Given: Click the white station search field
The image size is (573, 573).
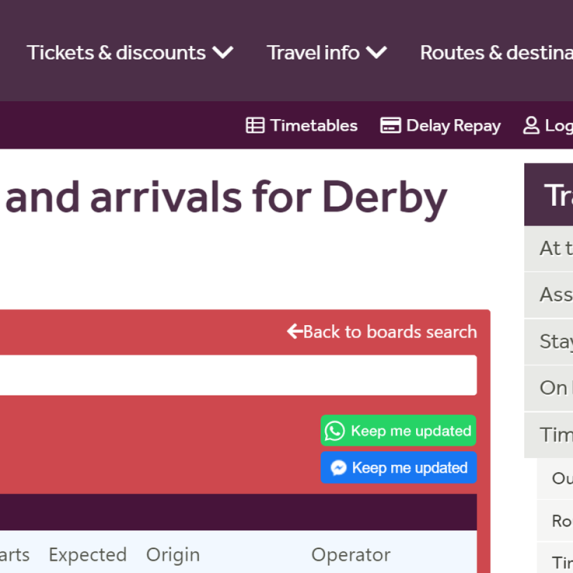Looking at the screenshot, I should [x=238, y=375].
